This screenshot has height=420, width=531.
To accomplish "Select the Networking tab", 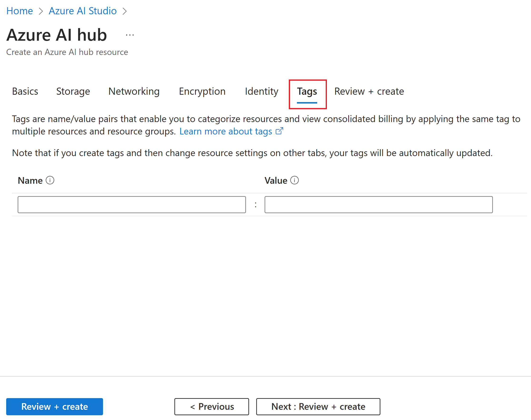I will [x=134, y=91].
